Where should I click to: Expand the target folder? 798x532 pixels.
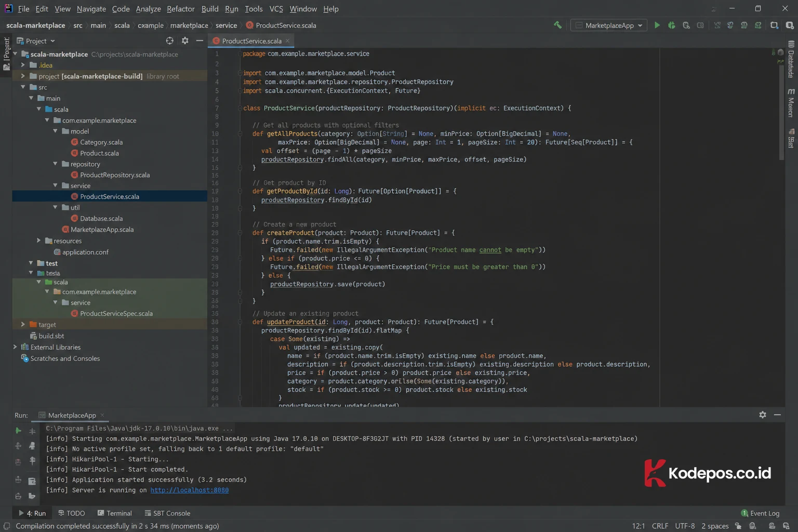point(23,324)
